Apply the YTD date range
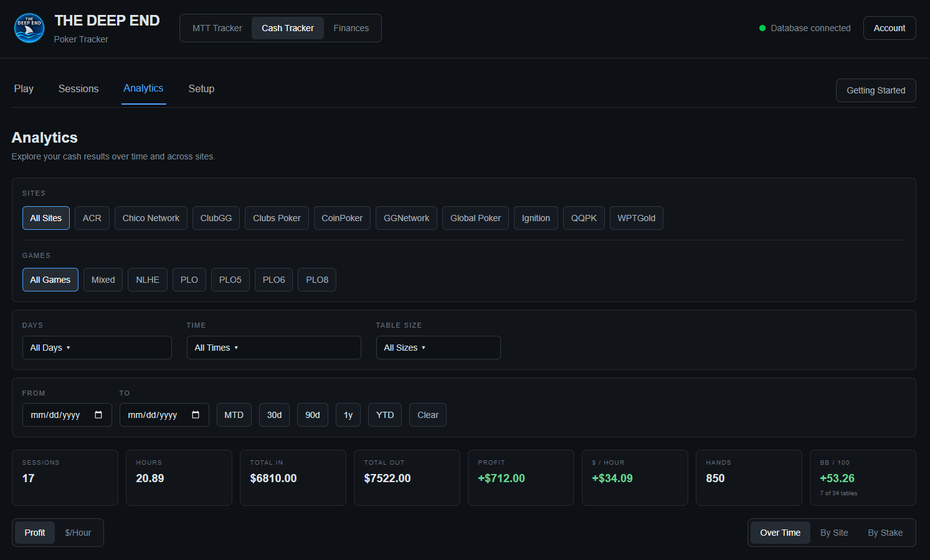Screen dimensions: 930x560 (x=385, y=415)
